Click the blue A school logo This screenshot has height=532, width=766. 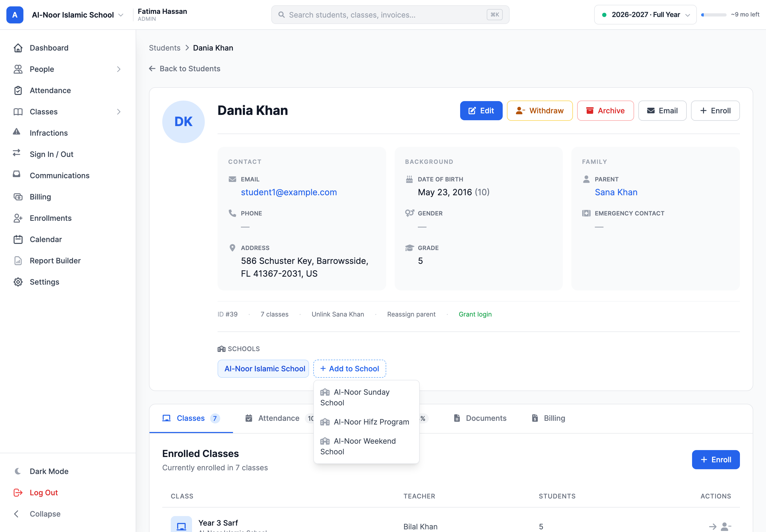(x=15, y=15)
